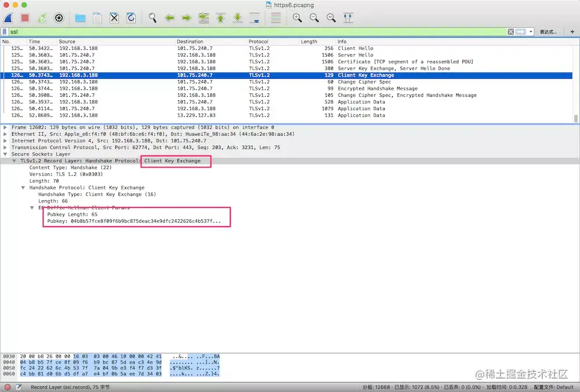Zoom in the packet text
Screen dimensions: 580x392
pos(297,18)
